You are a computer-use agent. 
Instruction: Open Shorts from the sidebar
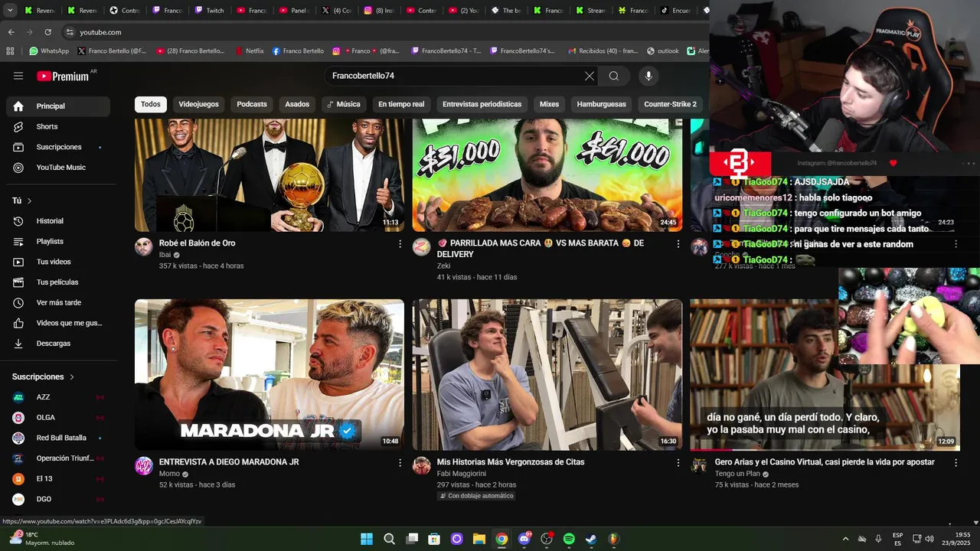58,126
